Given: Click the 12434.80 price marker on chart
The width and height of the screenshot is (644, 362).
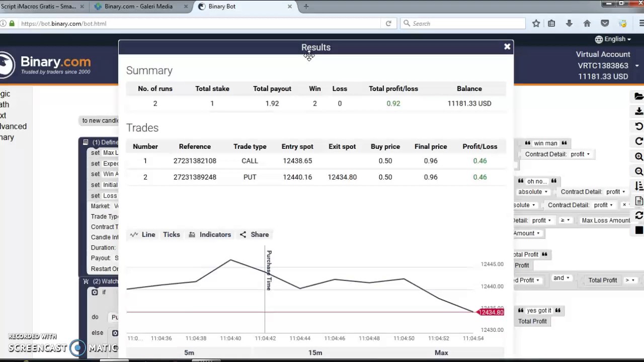Looking at the screenshot, I should pyautogui.click(x=490, y=312).
